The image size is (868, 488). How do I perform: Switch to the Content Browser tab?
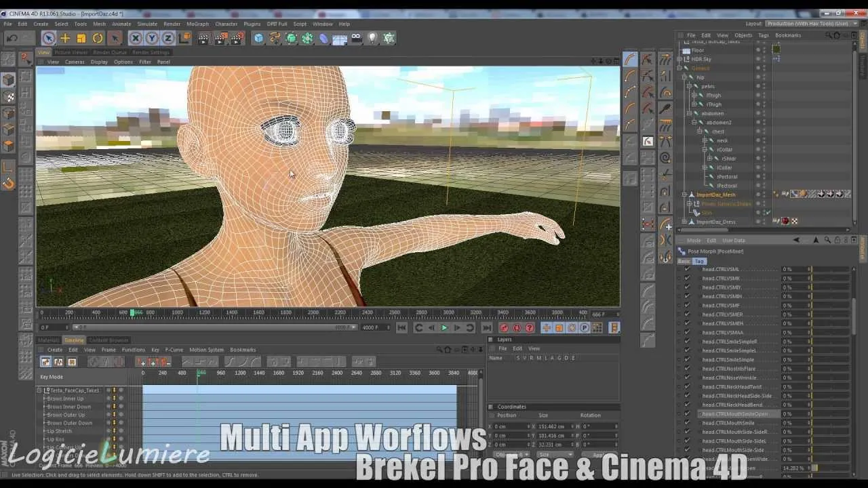click(108, 340)
